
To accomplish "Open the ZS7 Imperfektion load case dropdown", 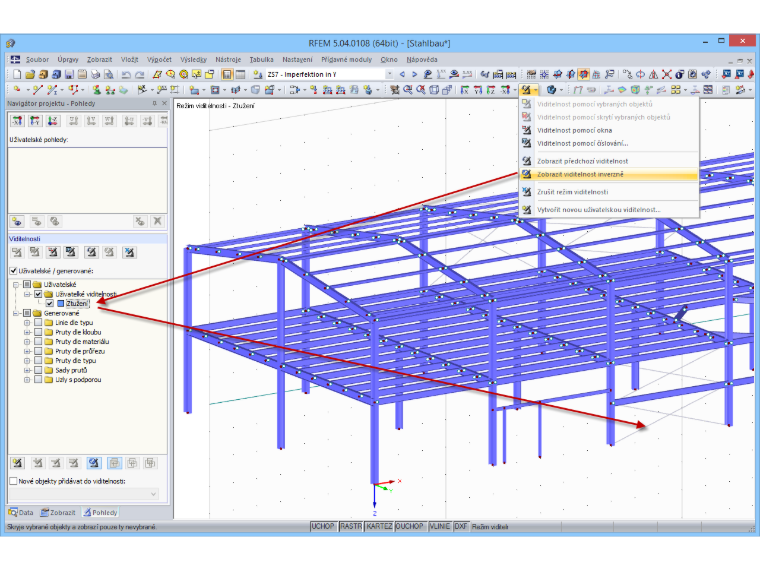I will tap(389, 74).
